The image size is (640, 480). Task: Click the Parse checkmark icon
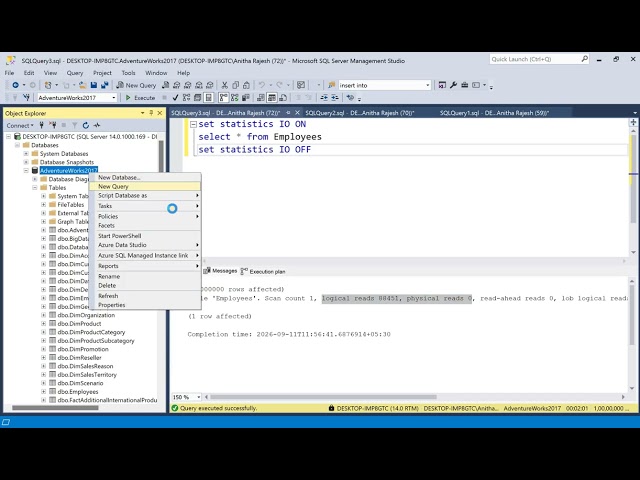pyautogui.click(x=176, y=98)
